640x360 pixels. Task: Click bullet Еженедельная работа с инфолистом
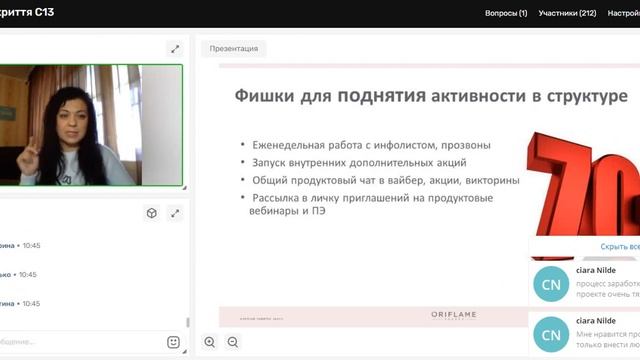coord(371,145)
